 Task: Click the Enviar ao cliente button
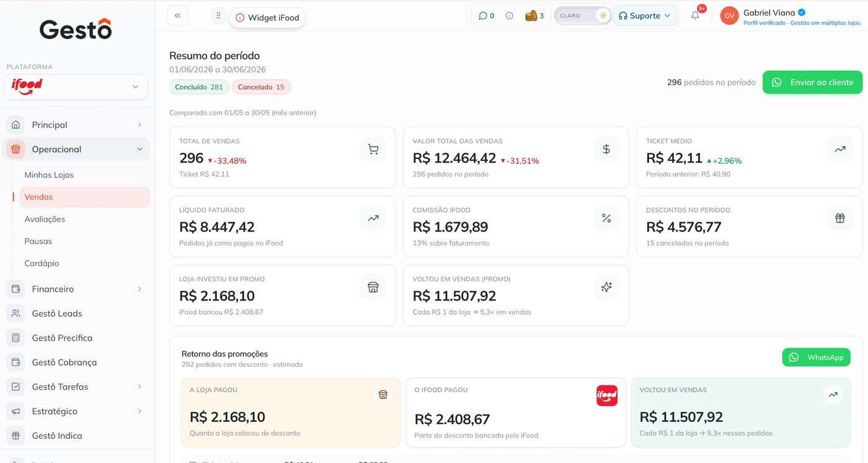[812, 82]
